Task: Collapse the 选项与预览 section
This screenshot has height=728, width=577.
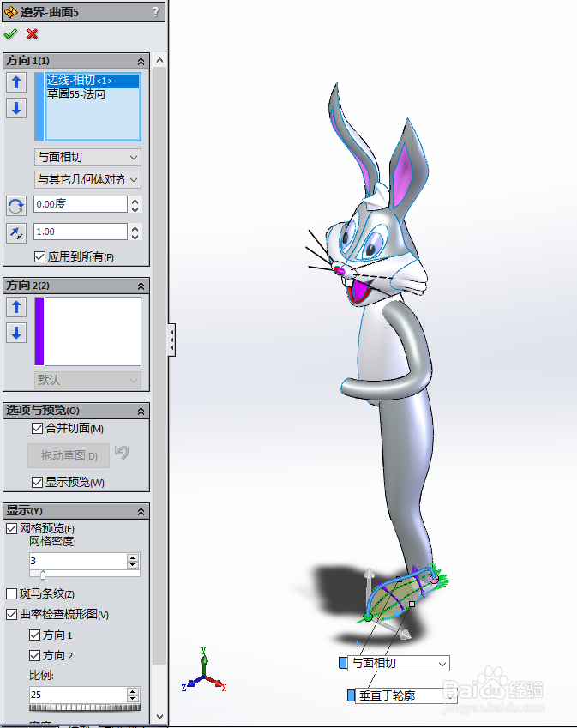Action: point(141,412)
